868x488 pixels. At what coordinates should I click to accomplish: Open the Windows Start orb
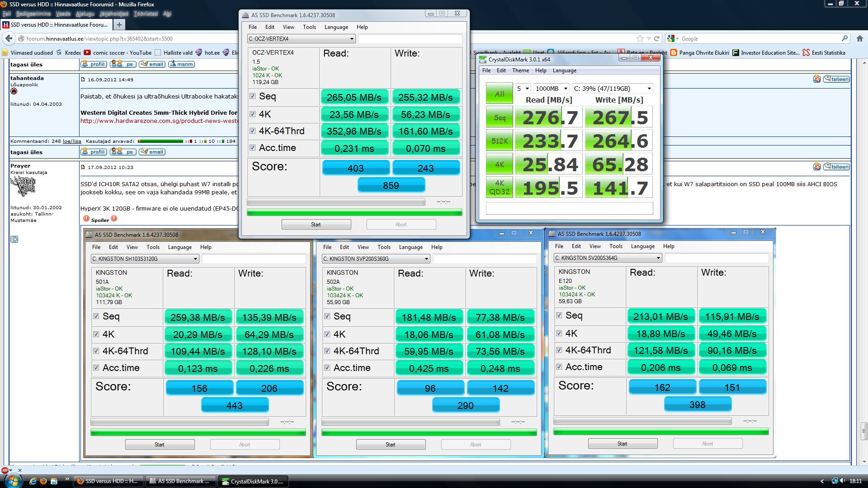(x=12, y=481)
